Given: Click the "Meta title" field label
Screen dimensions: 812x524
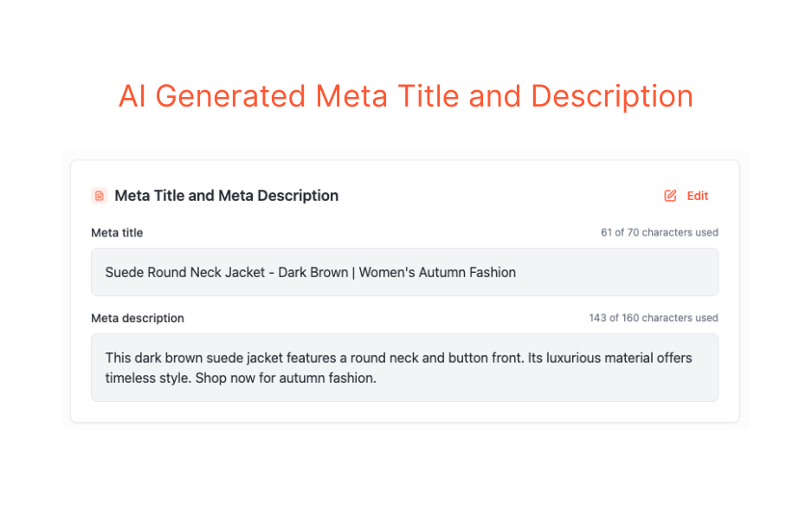Looking at the screenshot, I should [x=117, y=233].
